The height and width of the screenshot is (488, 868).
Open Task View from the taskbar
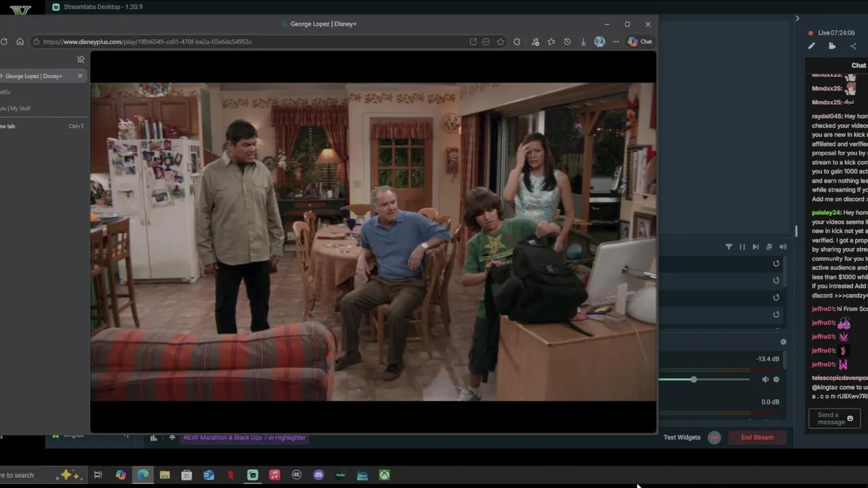98,475
